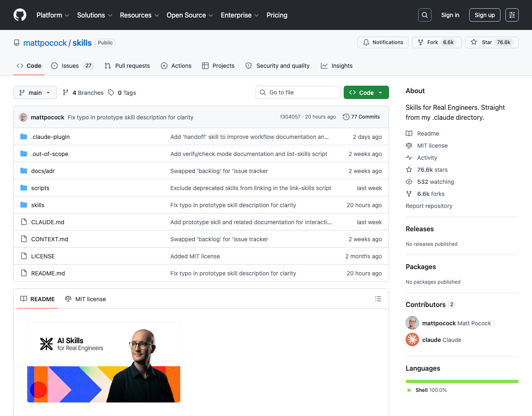Click the Sign in link
The width and height of the screenshot is (532, 416).
tap(450, 15)
